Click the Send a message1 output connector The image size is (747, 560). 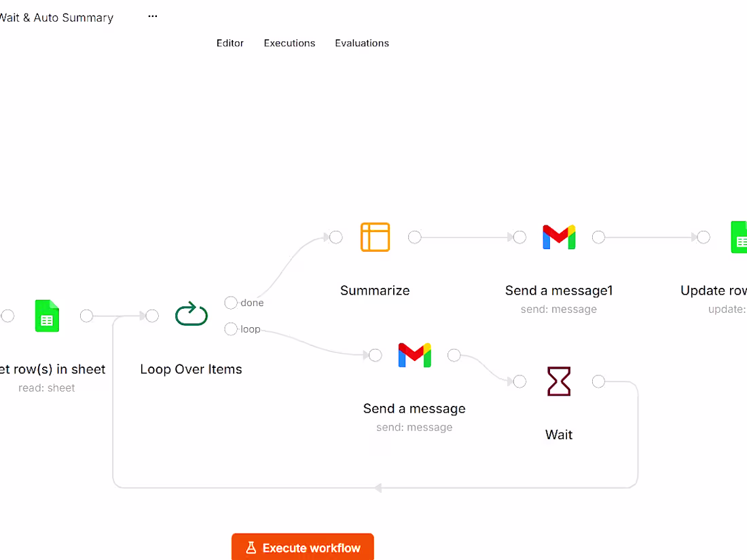[598, 237]
